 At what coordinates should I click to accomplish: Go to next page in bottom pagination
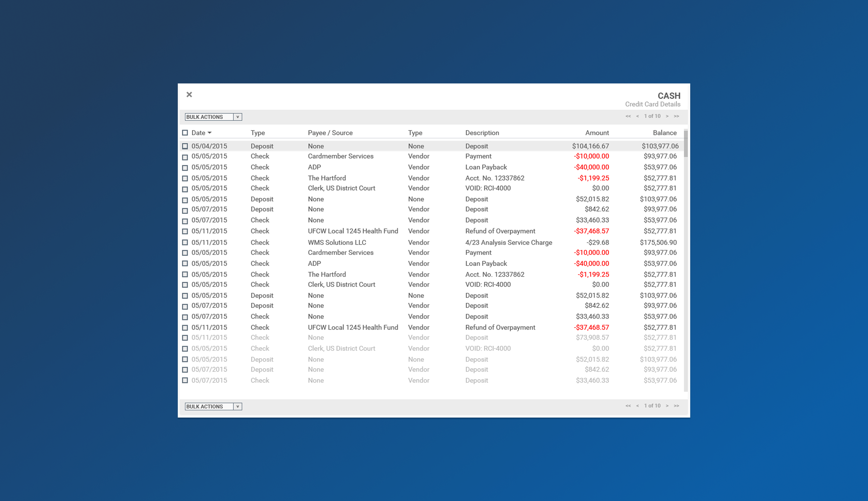click(667, 406)
